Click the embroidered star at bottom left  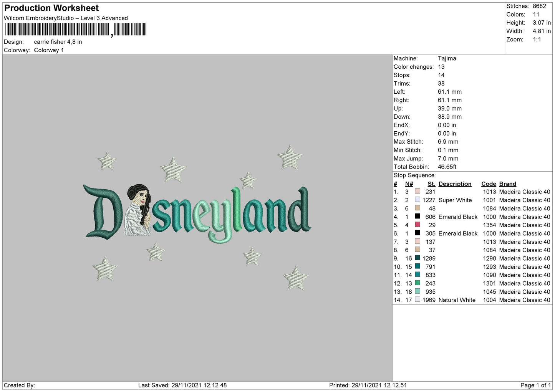coord(105,268)
